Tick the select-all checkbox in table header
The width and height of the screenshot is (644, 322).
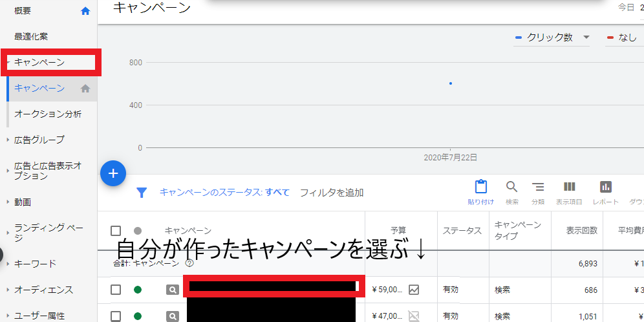116,231
